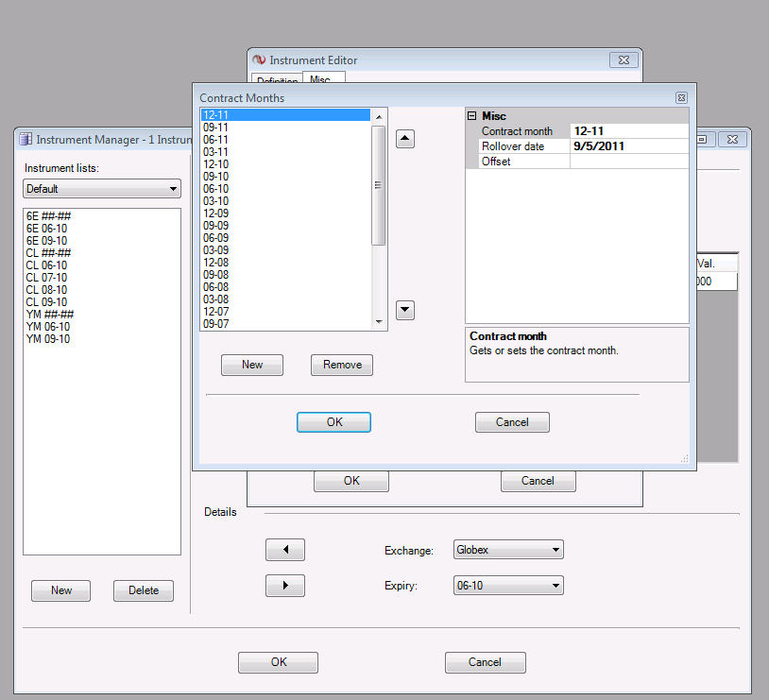Click Delete under the instrument list
Viewport: 769px width, 700px height.
pos(144,590)
